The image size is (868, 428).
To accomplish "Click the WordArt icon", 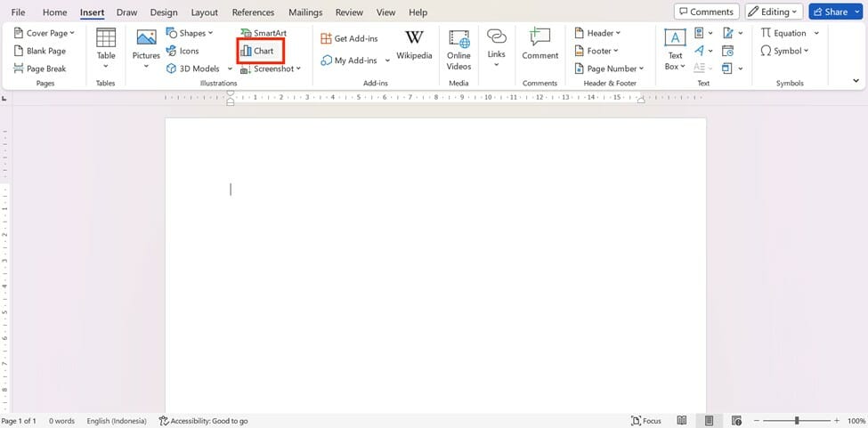I will tap(699, 51).
